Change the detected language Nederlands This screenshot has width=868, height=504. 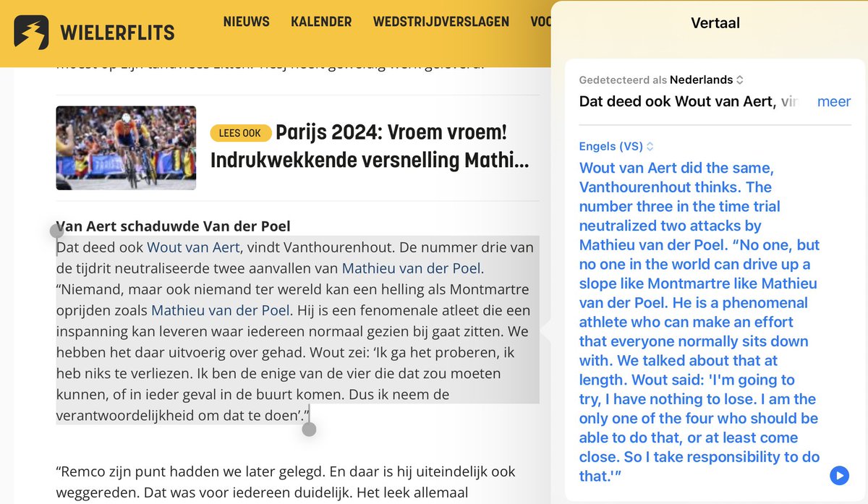[707, 80]
